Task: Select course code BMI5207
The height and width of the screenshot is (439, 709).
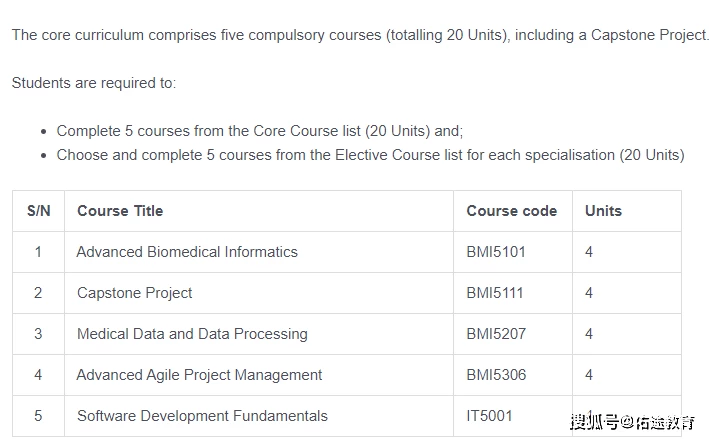Action: [496, 334]
